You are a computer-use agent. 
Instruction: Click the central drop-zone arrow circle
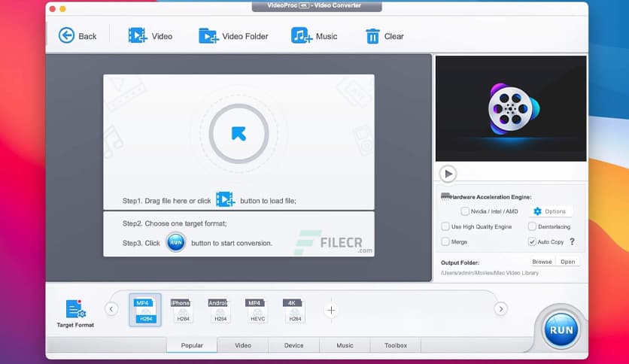click(x=239, y=134)
